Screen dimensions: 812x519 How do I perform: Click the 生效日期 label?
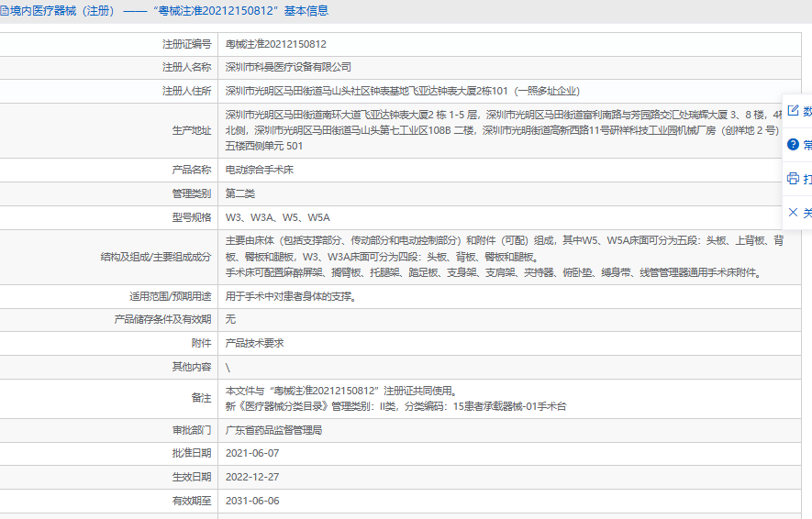coord(192,477)
